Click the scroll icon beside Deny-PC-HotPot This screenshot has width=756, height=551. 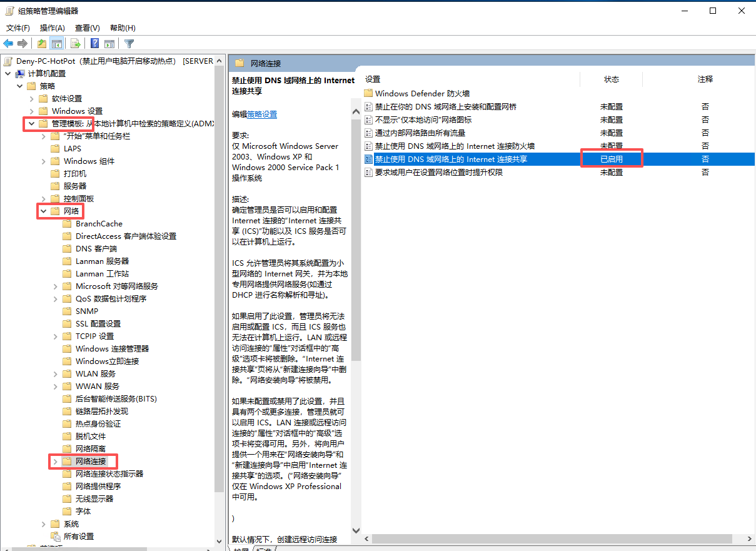point(9,61)
